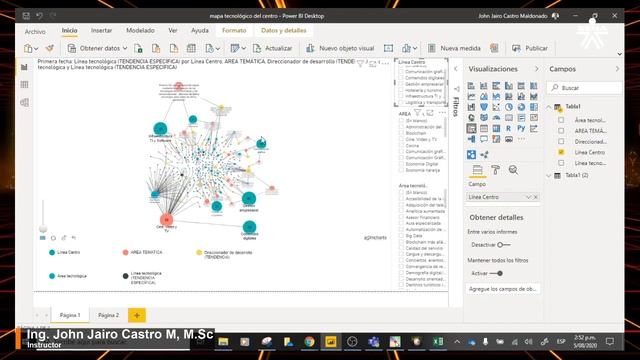This screenshot has width=640, height=360.
Task: Check the AREA TEMÁ... field
Action: [561, 131]
